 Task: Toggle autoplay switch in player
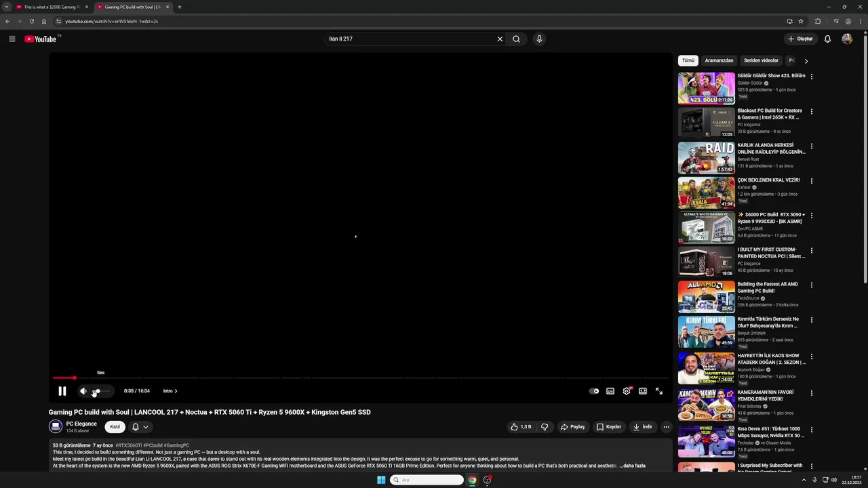[x=594, y=391]
